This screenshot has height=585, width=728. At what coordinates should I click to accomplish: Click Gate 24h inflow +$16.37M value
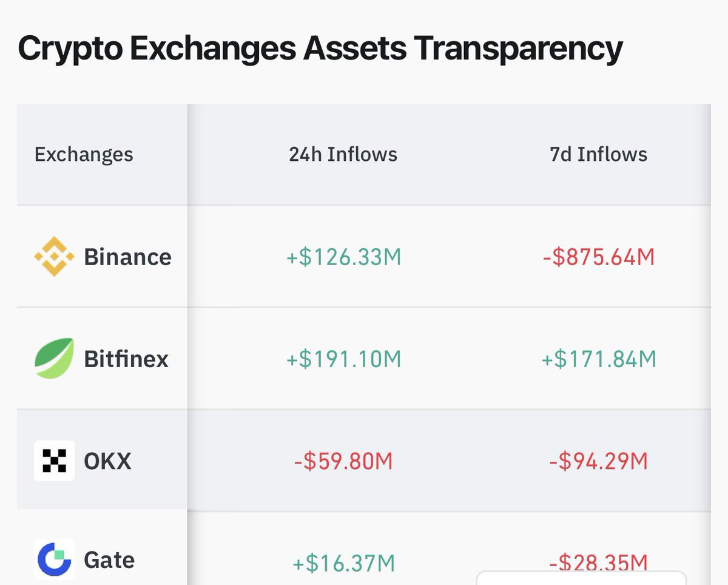coord(343,564)
